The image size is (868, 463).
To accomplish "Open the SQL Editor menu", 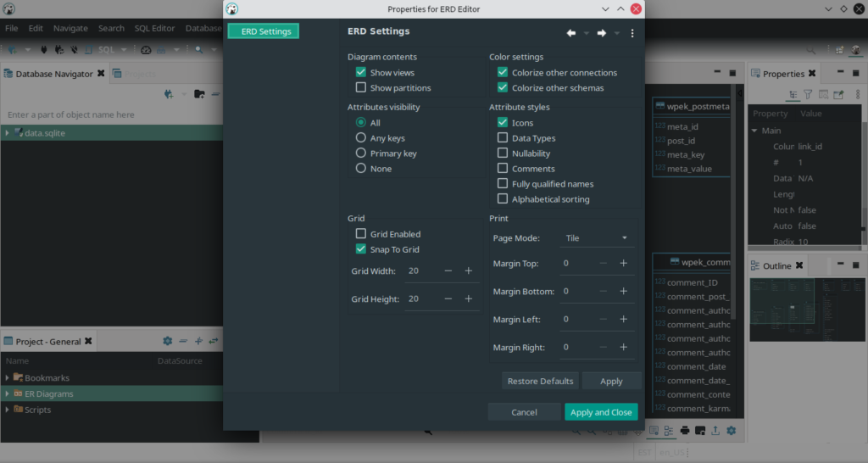I will pos(154,28).
